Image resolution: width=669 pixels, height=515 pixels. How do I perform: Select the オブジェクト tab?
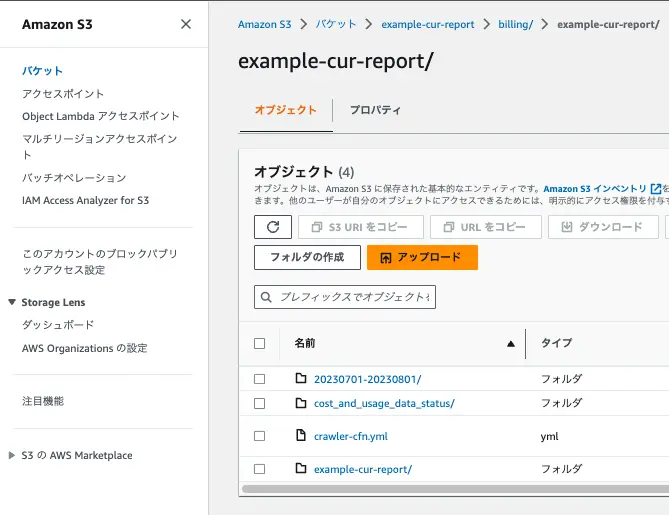click(x=285, y=110)
